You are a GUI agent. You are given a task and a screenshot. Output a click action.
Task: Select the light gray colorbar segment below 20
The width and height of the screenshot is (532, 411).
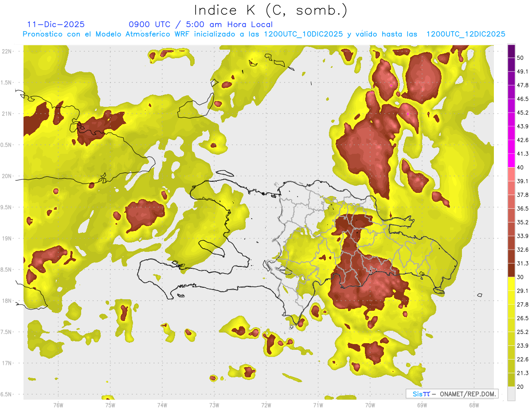pyautogui.click(x=511, y=393)
